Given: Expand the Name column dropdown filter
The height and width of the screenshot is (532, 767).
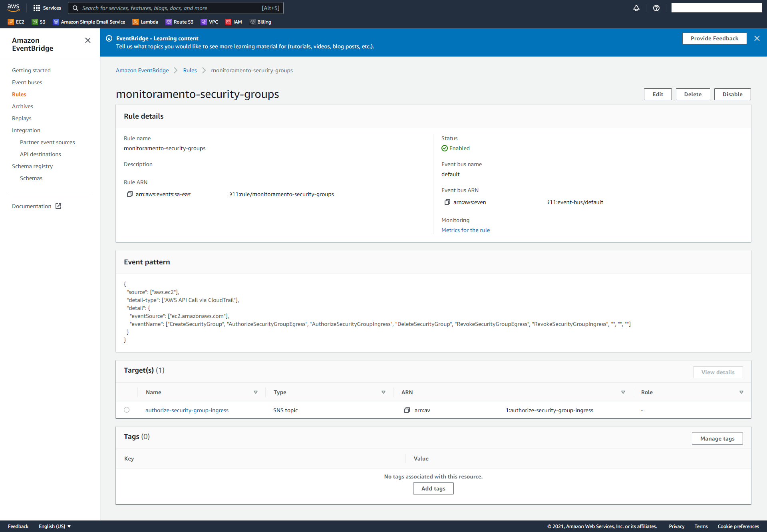Looking at the screenshot, I should [x=255, y=392].
